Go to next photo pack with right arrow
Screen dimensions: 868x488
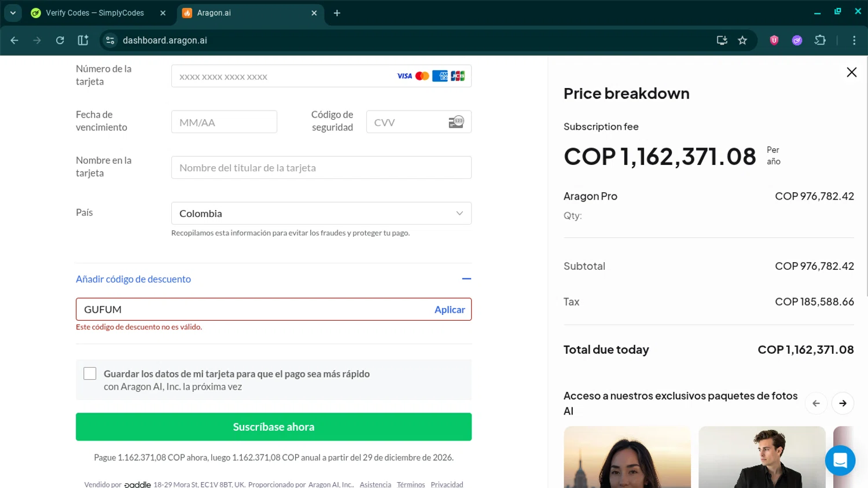click(x=843, y=403)
